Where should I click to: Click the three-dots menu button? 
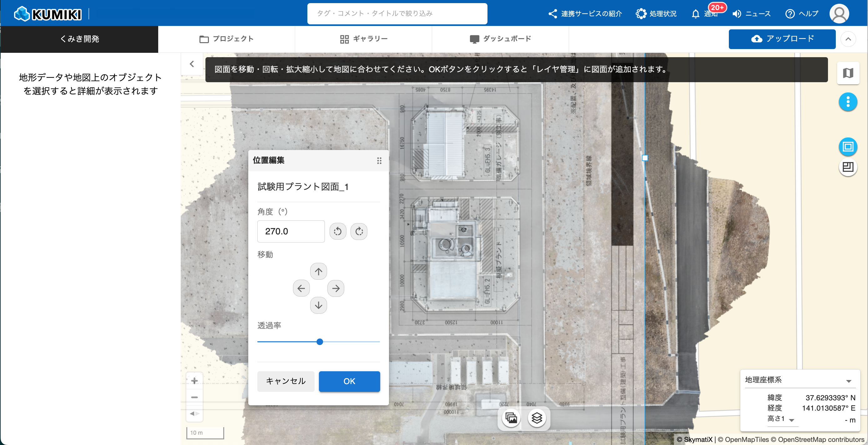[x=848, y=102]
